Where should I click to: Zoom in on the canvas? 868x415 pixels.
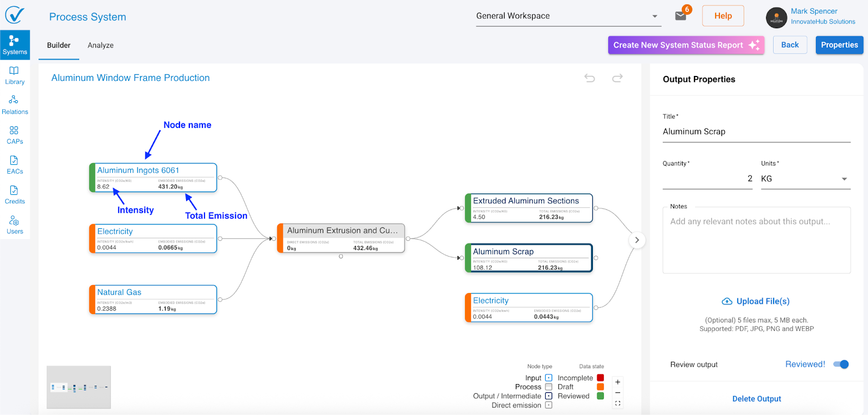click(x=617, y=382)
